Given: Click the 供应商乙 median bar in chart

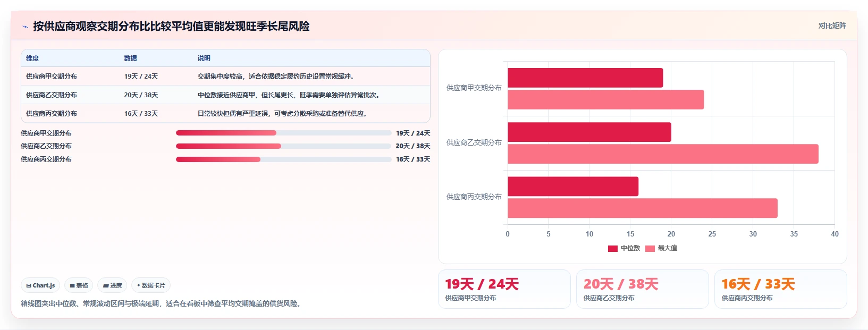Looking at the screenshot, I should 589,132.
